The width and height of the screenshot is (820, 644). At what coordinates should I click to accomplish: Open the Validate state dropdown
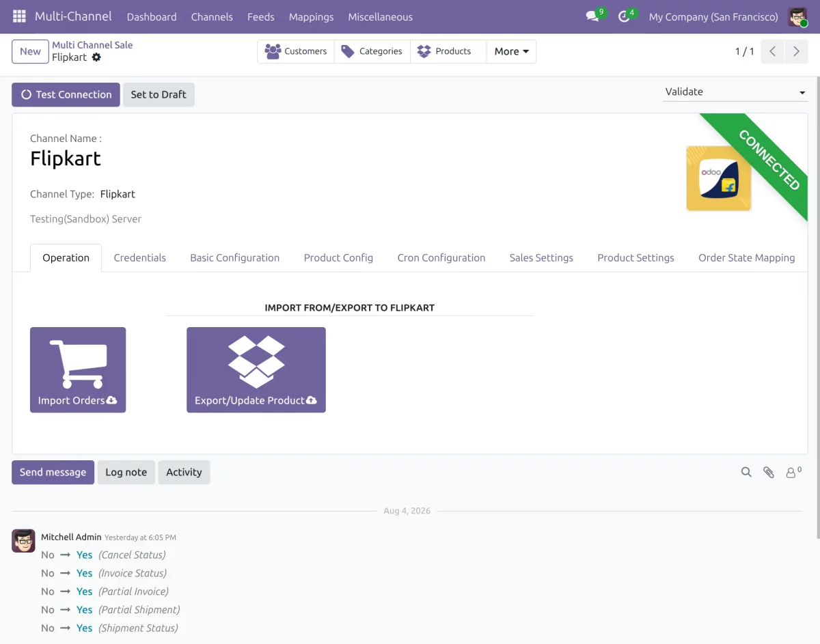(735, 92)
